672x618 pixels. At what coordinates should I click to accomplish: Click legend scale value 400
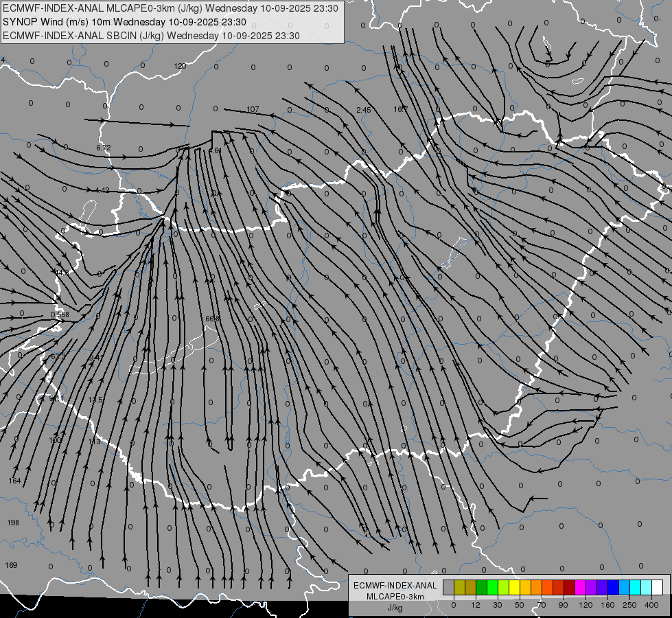651,605
